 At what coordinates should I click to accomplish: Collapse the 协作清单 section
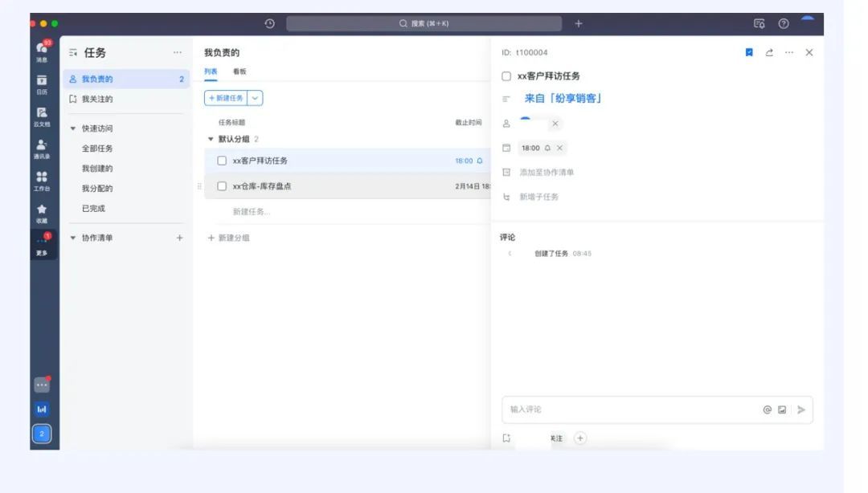tap(72, 238)
